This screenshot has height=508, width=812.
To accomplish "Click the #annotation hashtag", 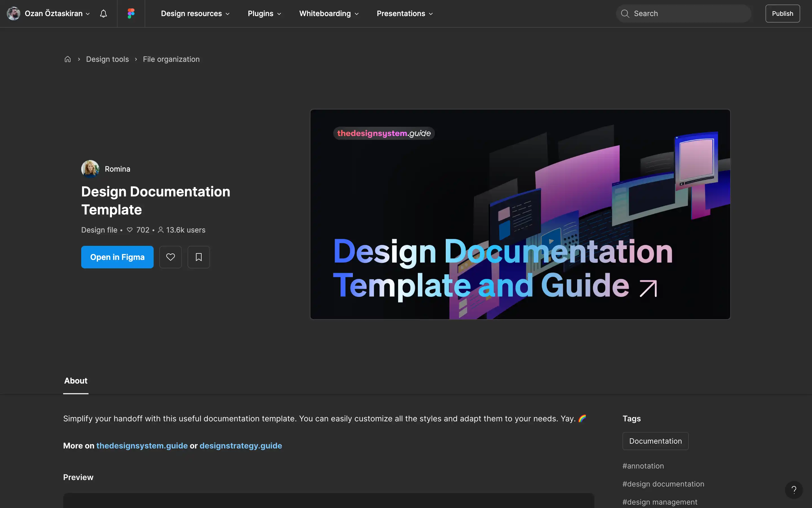I will [643, 466].
